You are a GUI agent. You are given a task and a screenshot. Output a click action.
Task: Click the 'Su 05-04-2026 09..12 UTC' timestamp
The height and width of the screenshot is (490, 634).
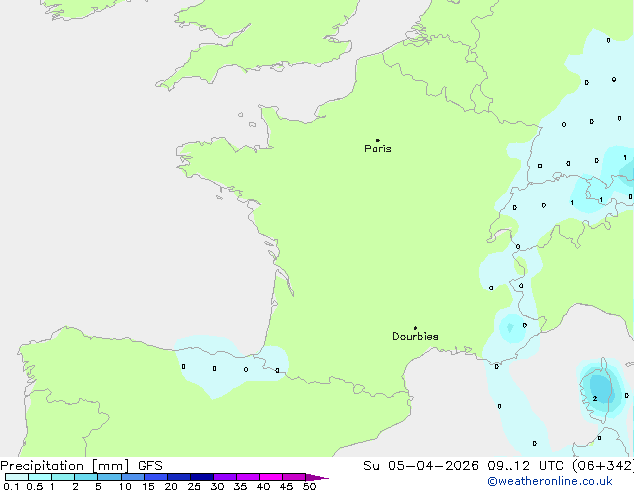(x=465, y=466)
